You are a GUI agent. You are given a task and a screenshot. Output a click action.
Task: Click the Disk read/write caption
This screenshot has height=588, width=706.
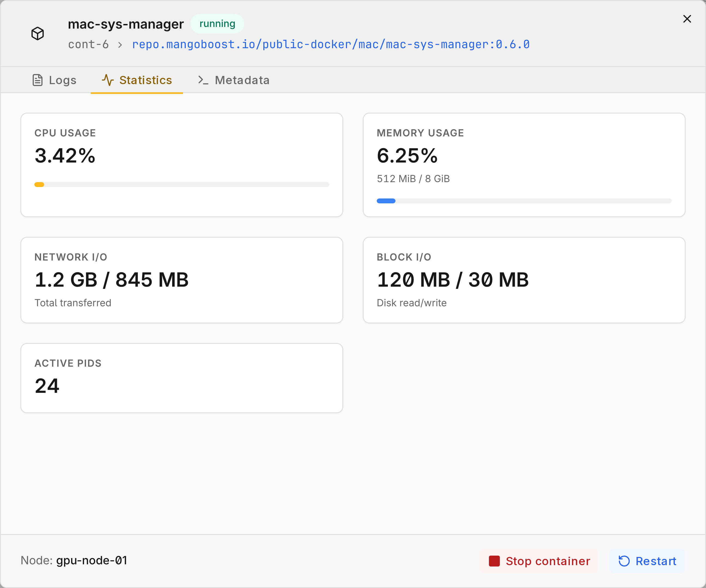tap(412, 303)
